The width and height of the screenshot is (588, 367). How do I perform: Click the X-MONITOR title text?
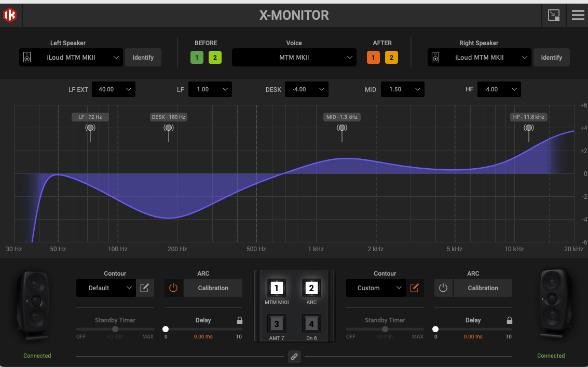(x=294, y=15)
